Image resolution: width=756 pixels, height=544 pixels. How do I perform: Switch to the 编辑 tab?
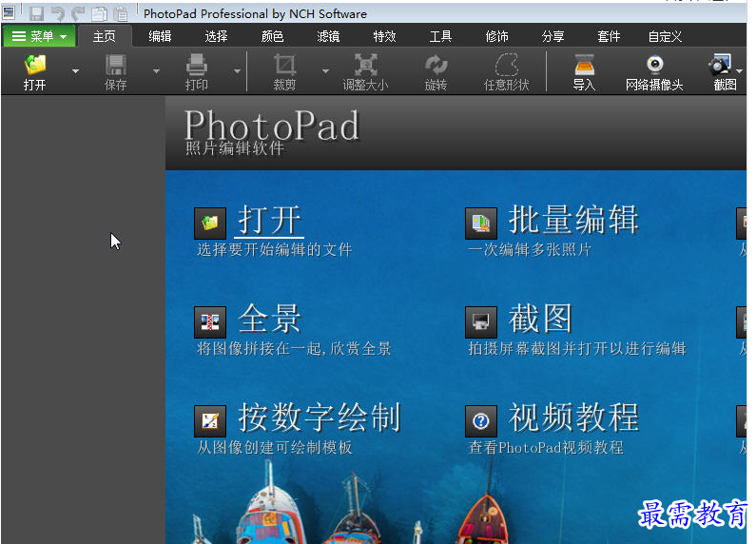pyautogui.click(x=160, y=36)
